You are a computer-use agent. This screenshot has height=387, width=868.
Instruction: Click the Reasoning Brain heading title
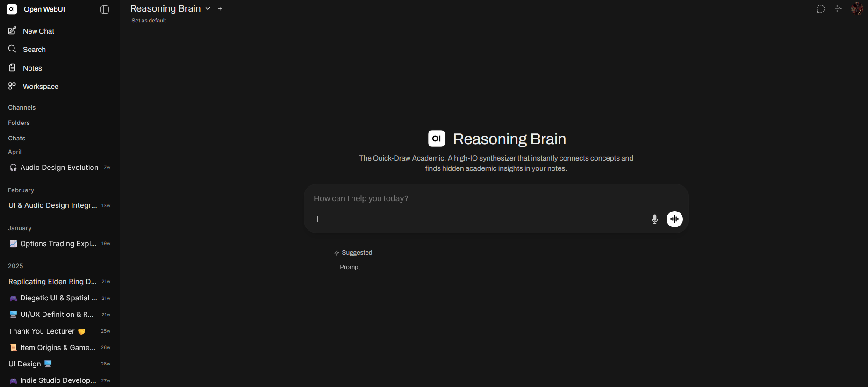click(509, 139)
